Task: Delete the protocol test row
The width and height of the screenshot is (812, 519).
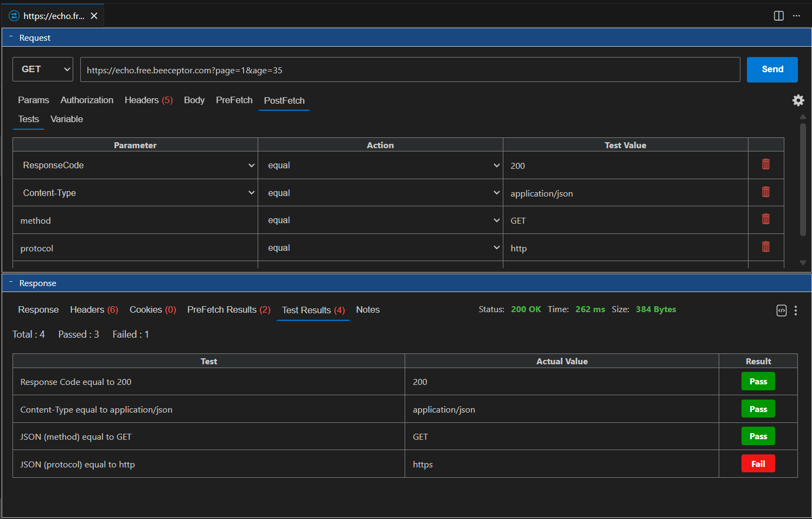Action: [x=765, y=247]
